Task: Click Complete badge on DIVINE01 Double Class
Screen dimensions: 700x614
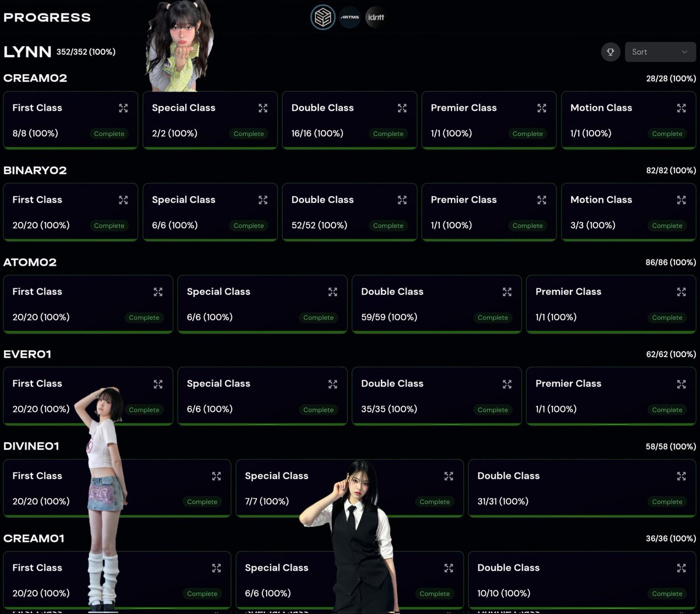Action: 667,502
